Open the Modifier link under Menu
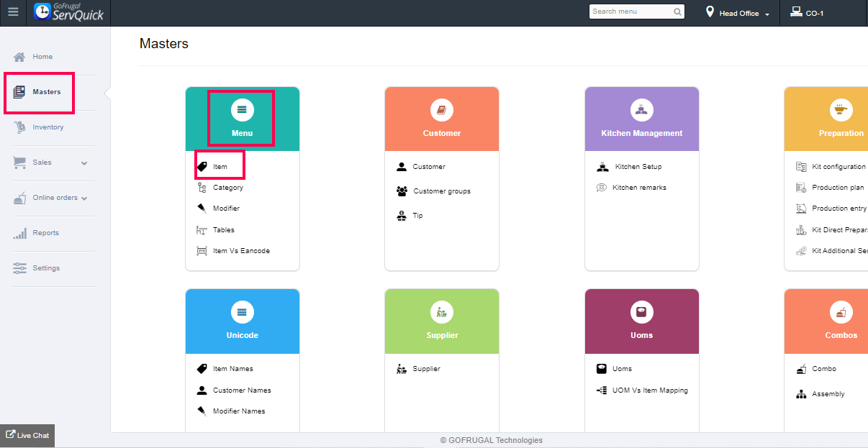868x448 pixels. 227,209
